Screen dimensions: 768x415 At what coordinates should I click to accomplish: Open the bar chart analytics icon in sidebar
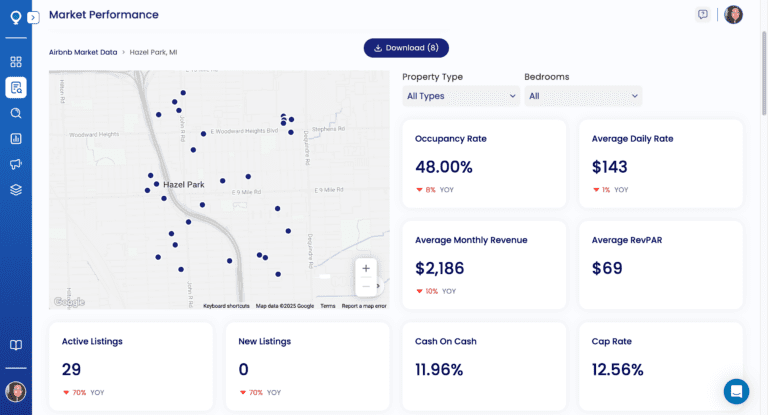(16, 139)
